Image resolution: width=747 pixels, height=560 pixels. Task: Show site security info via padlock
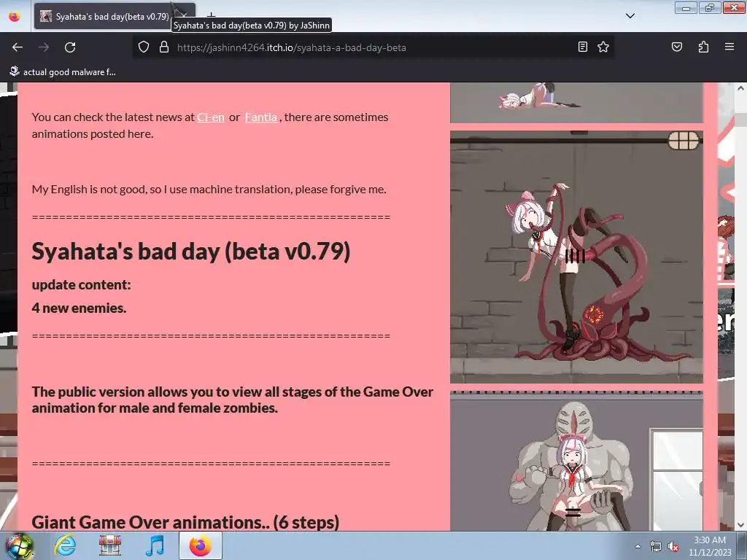(164, 47)
